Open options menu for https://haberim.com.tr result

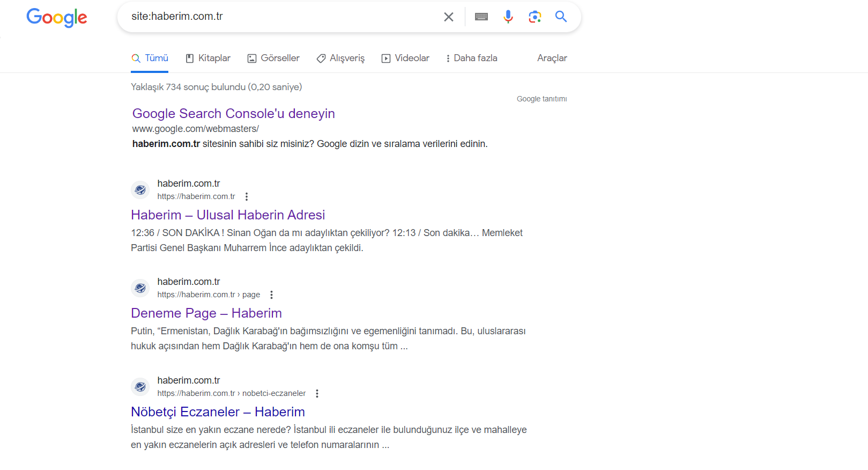247,196
